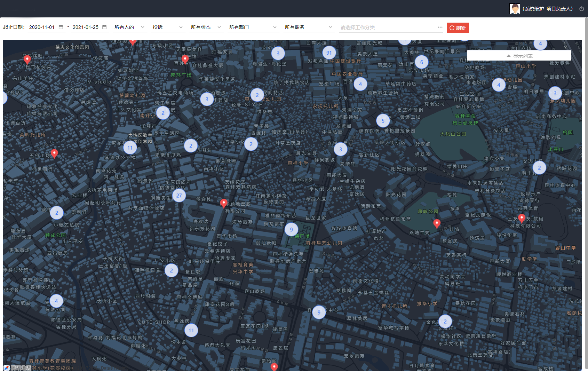Click the 起止日期 label
This screenshot has width=588, height=372.
tap(14, 27)
